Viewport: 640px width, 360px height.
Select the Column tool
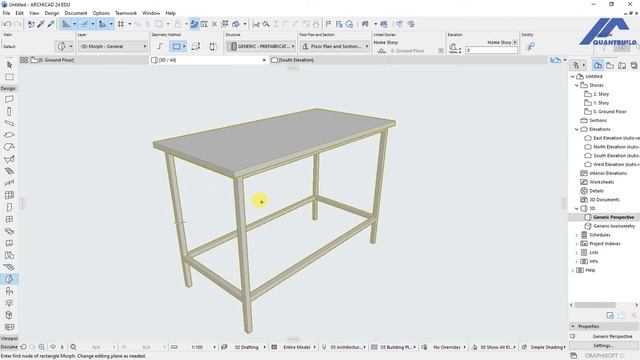[9, 111]
